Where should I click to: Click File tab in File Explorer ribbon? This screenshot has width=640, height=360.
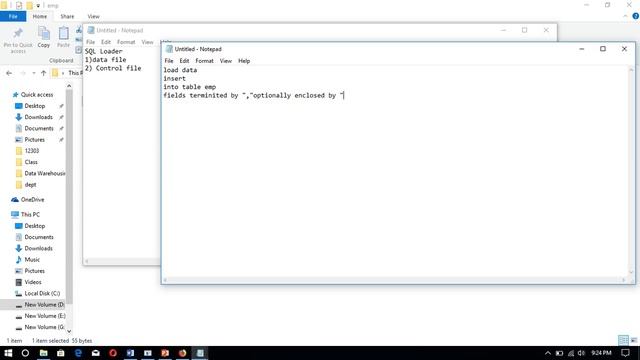point(13,16)
